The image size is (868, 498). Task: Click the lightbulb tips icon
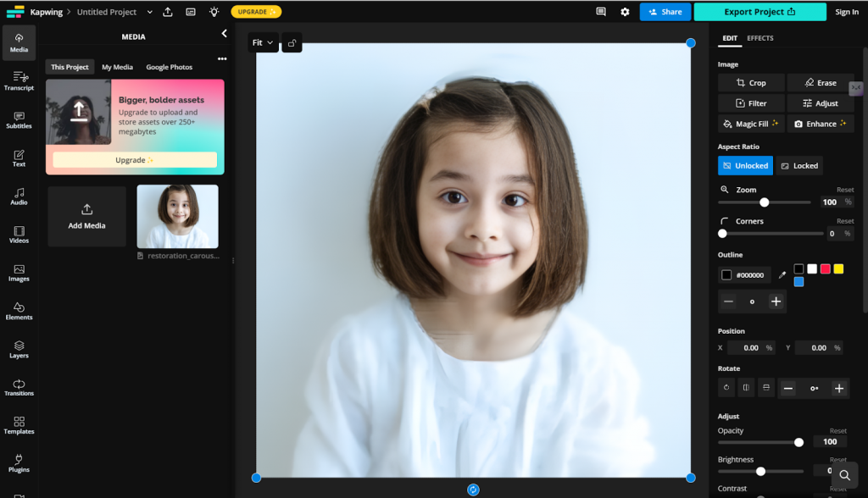214,12
